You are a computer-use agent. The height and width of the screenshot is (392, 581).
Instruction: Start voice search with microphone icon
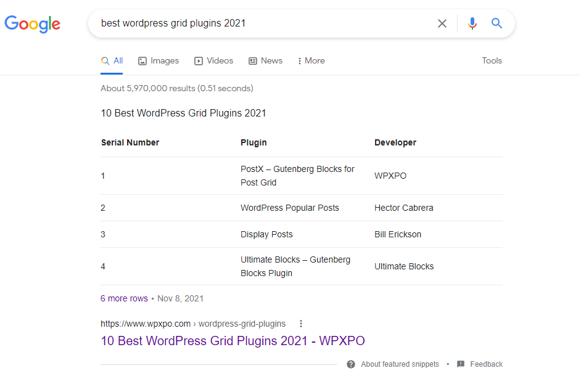point(472,23)
